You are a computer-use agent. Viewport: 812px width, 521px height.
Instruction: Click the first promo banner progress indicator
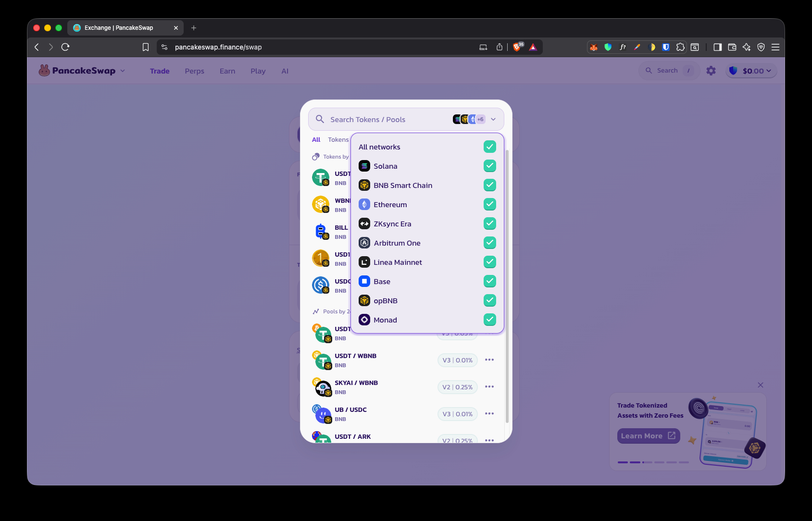tap(623, 462)
